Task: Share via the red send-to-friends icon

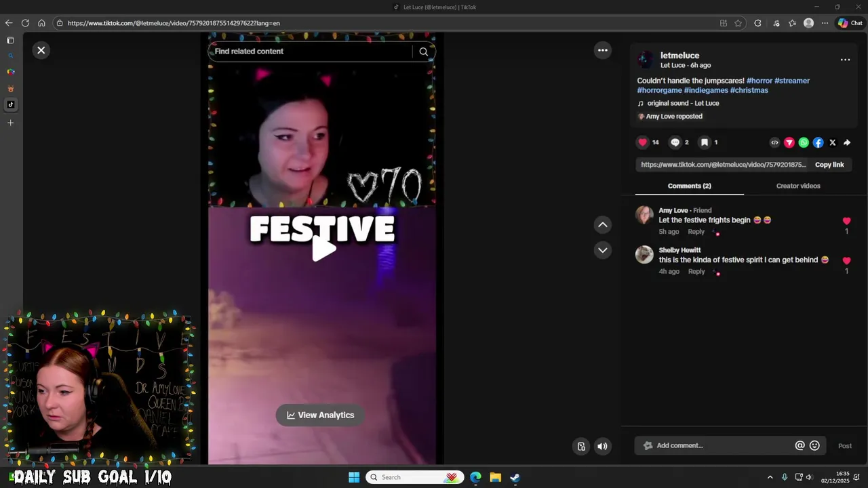Action: [x=789, y=142]
